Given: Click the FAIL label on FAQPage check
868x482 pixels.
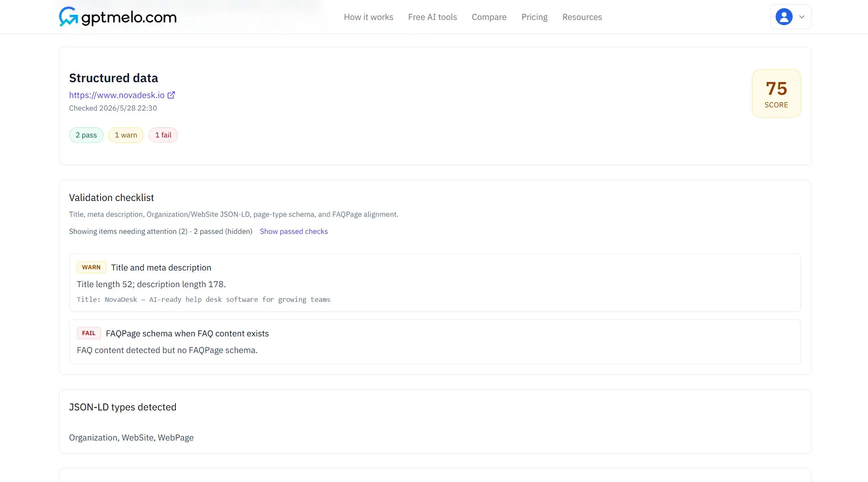Looking at the screenshot, I should pos(89,333).
